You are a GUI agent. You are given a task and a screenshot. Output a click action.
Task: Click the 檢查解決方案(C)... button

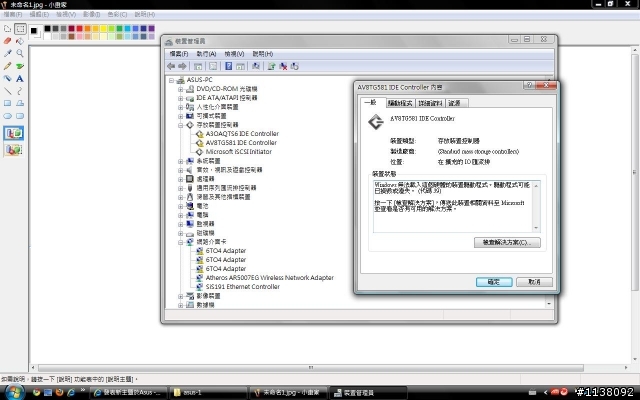507,242
